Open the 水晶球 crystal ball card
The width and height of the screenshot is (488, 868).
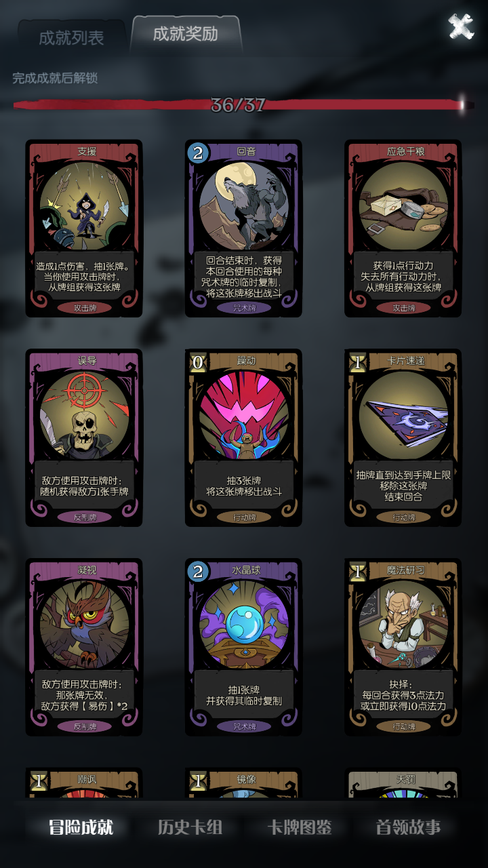click(243, 648)
